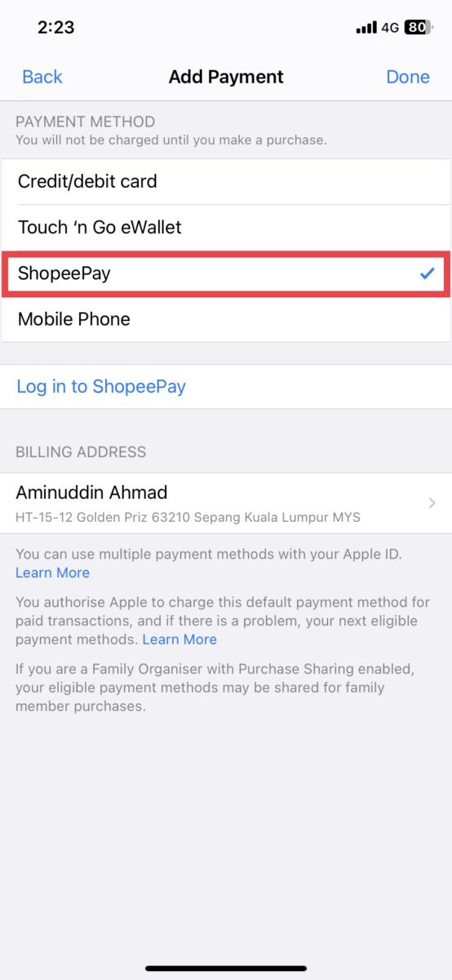Tap the billing address line text
Viewport: 452px width, 980px height.
pos(188,518)
